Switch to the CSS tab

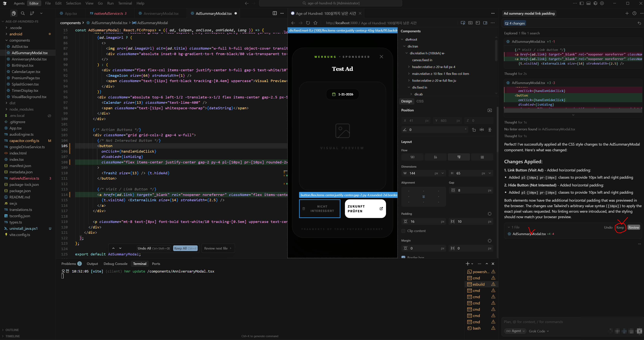(x=420, y=101)
